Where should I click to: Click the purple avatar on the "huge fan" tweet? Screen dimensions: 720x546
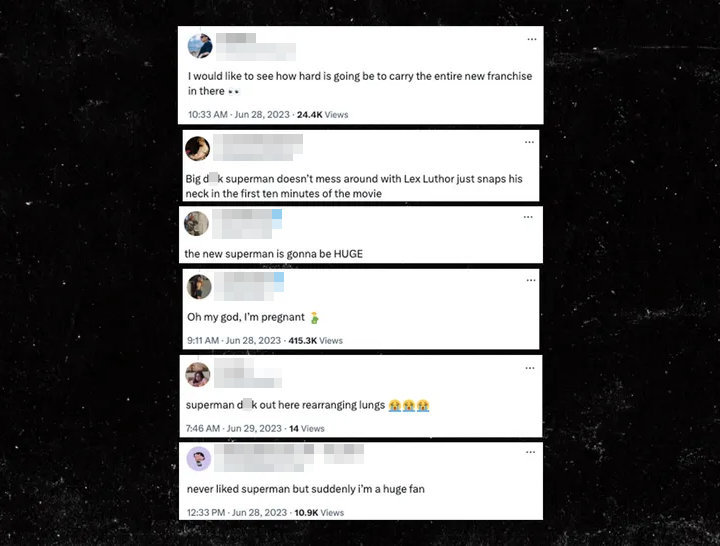[x=199, y=458]
